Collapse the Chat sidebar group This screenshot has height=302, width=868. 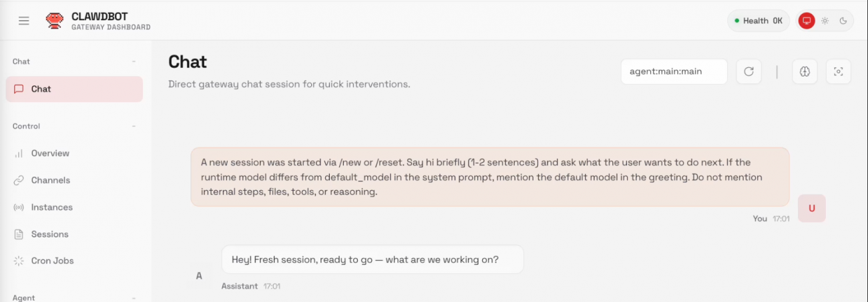click(134, 61)
